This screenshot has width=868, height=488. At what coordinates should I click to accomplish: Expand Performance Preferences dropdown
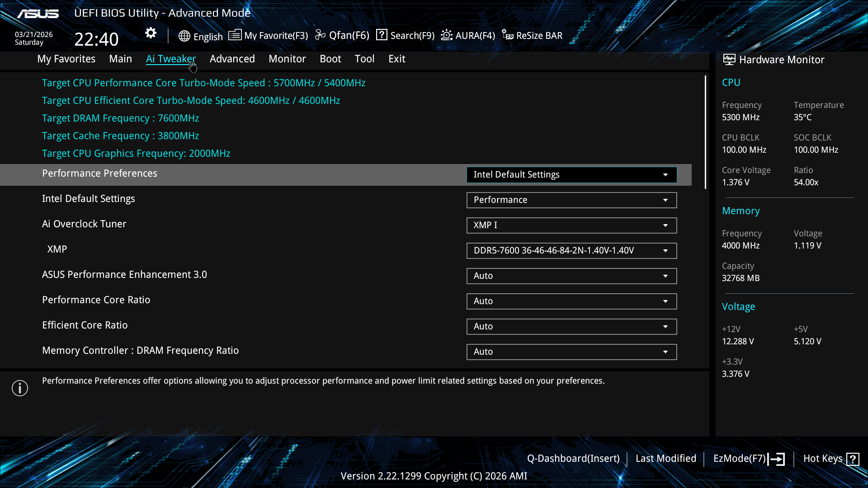pos(571,175)
